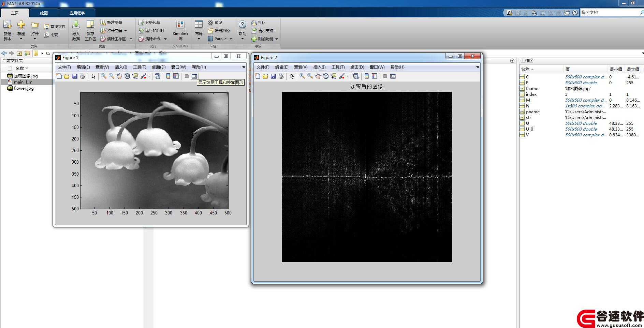This screenshot has width=644, height=328.
Task: Insert Legend in Figure 2
Action: pyautogui.click(x=375, y=76)
